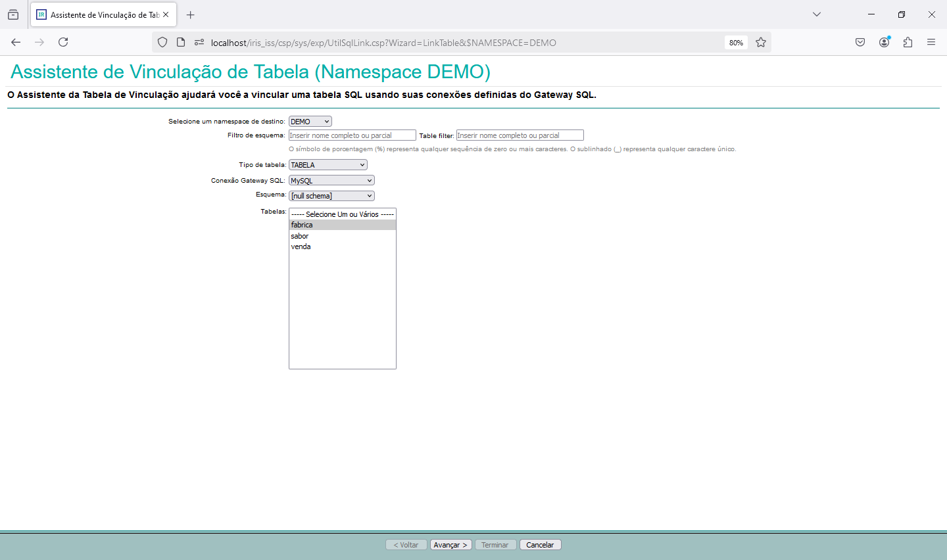Go back using browser back arrow
947x560 pixels.
[16, 42]
